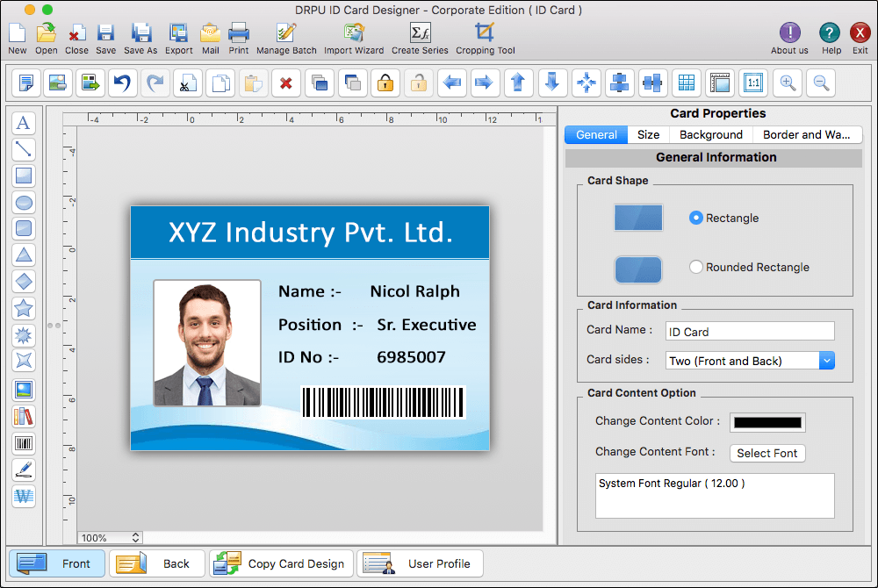Open the Border and Watermark tab

807,135
